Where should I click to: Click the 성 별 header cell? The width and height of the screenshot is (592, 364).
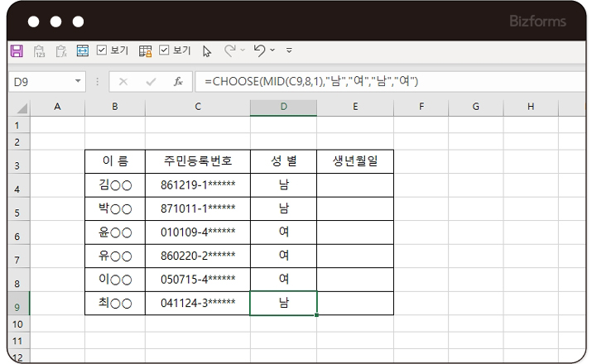coord(283,161)
